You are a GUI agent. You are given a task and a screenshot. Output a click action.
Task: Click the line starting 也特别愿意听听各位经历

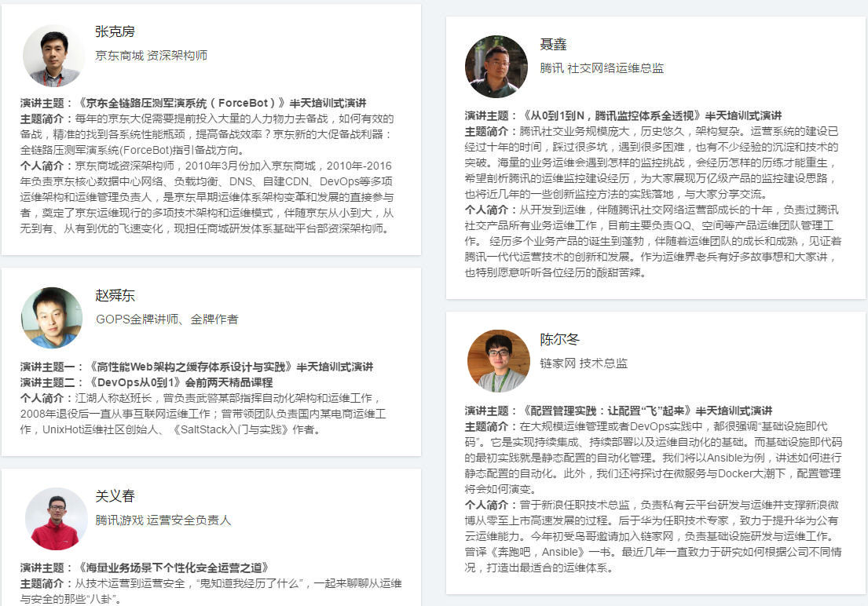tap(555, 272)
